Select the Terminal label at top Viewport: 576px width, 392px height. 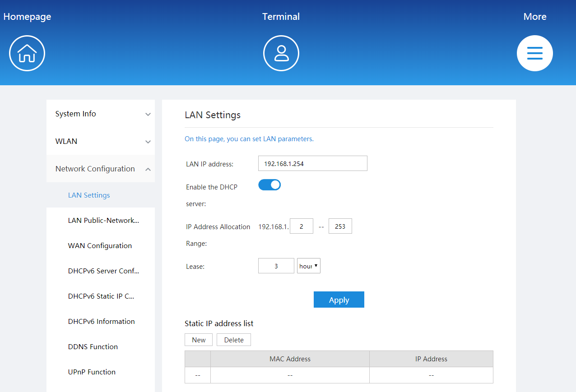click(x=281, y=17)
